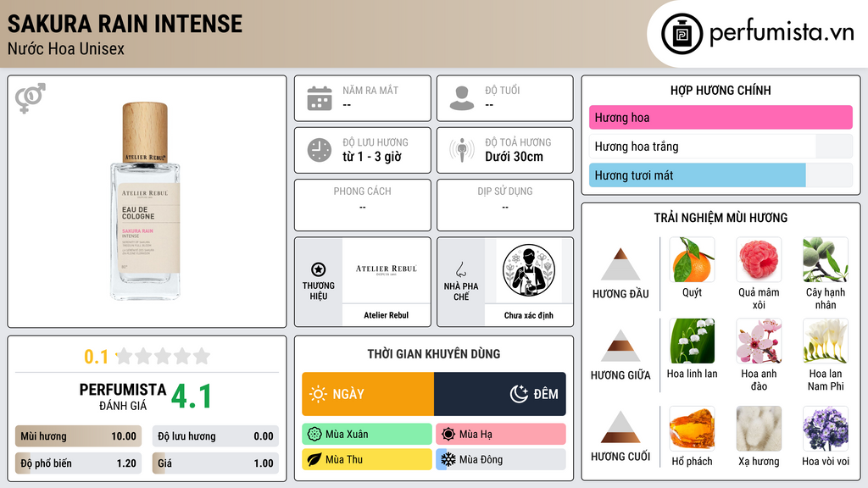Click the perfumer illustration Chưa xác định

click(529, 270)
